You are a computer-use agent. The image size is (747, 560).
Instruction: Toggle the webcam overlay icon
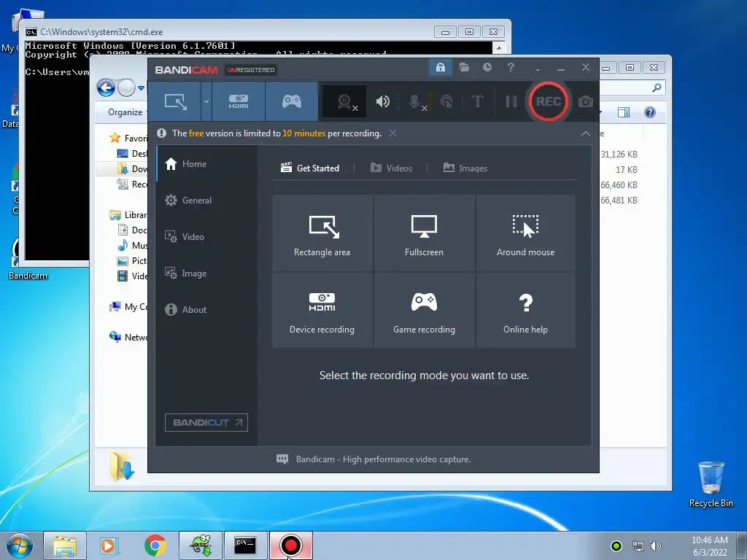[344, 101]
